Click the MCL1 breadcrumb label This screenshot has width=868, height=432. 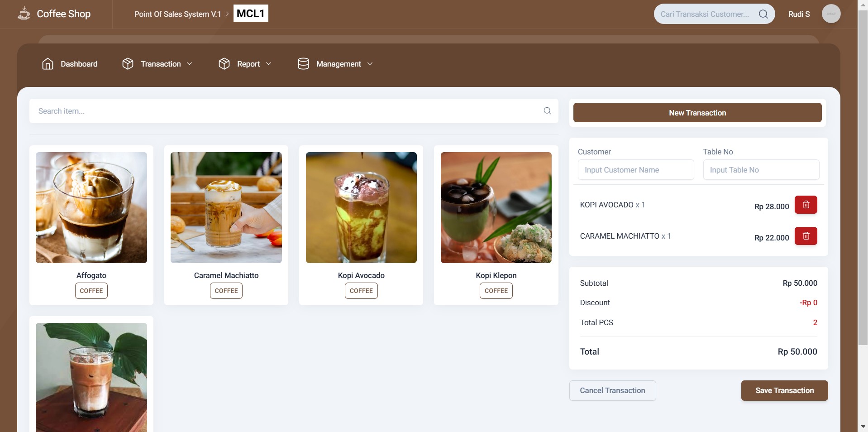tap(251, 14)
